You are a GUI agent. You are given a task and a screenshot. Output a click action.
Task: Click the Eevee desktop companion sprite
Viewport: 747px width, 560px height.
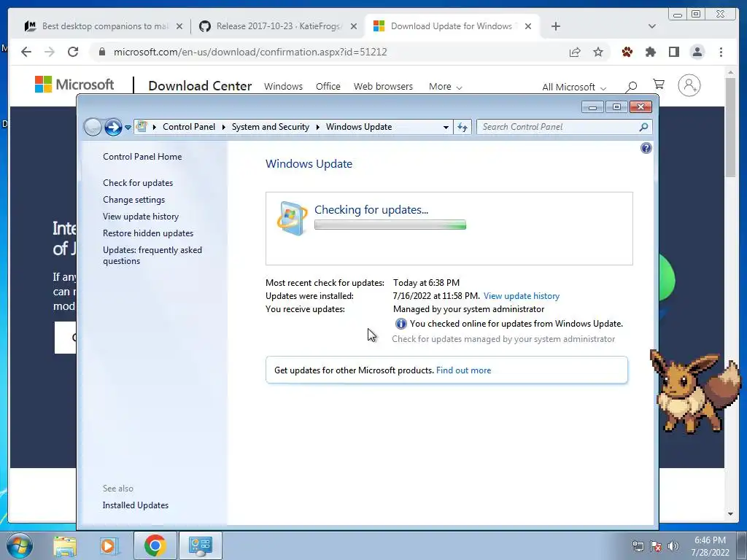click(x=695, y=392)
